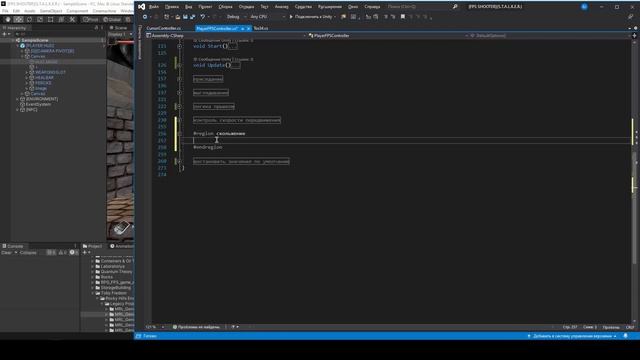
Task: Click the Visual Studio logo icon
Action: [x=141, y=7]
